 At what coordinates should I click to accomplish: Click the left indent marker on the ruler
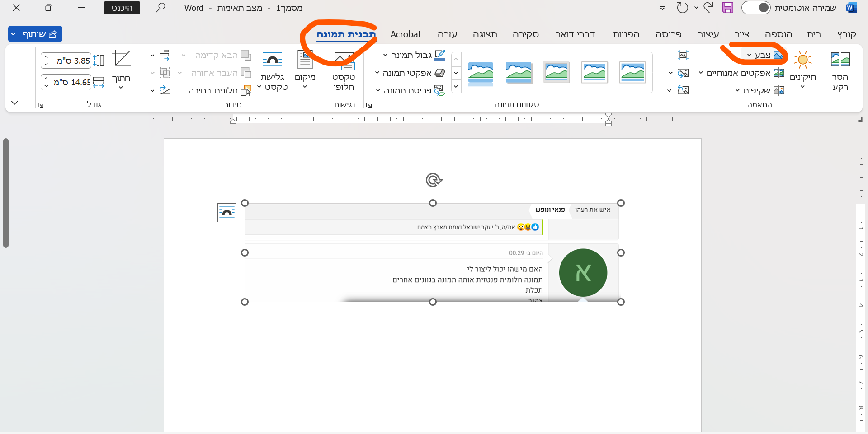pos(233,121)
